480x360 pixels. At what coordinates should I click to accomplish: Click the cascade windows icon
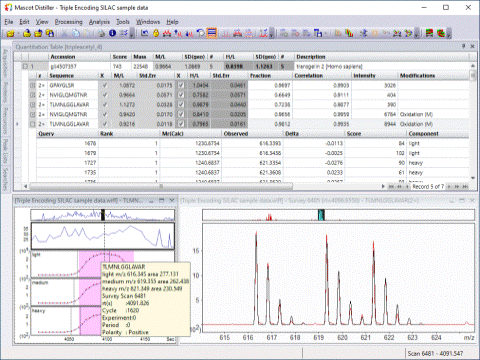[x=441, y=33]
